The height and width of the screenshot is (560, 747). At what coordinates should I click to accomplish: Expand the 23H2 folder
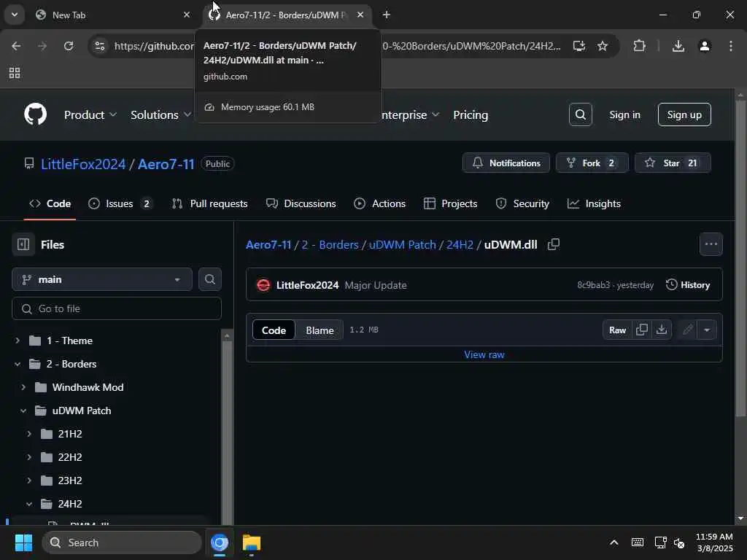pos(29,481)
